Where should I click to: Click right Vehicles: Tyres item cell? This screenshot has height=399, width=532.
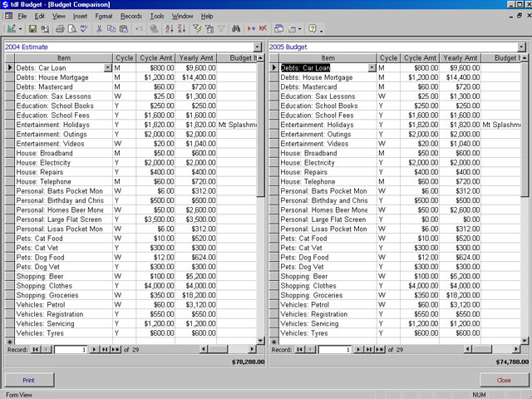328,333
